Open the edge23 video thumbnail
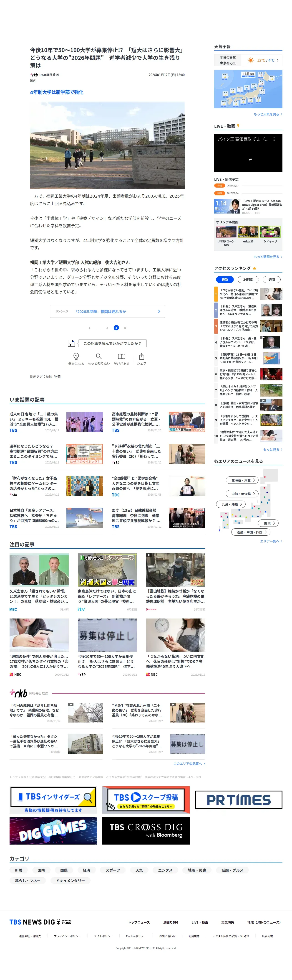The height and width of the screenshot is (980, 292). [248, 232]
